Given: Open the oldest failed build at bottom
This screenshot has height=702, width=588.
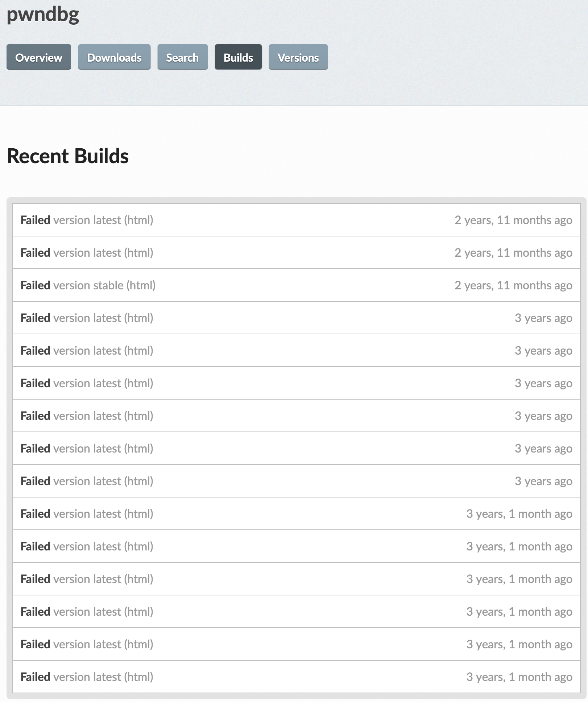Looking at the screenshot, I should pyautogui.click(x=87, y=677).
